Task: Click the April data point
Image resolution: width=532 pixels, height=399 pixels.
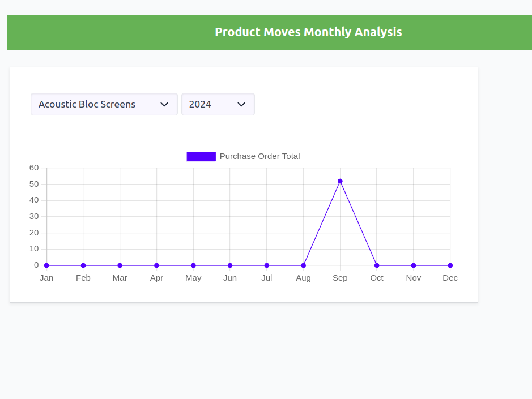Action: pyautogui.click(x=156, y=265)
